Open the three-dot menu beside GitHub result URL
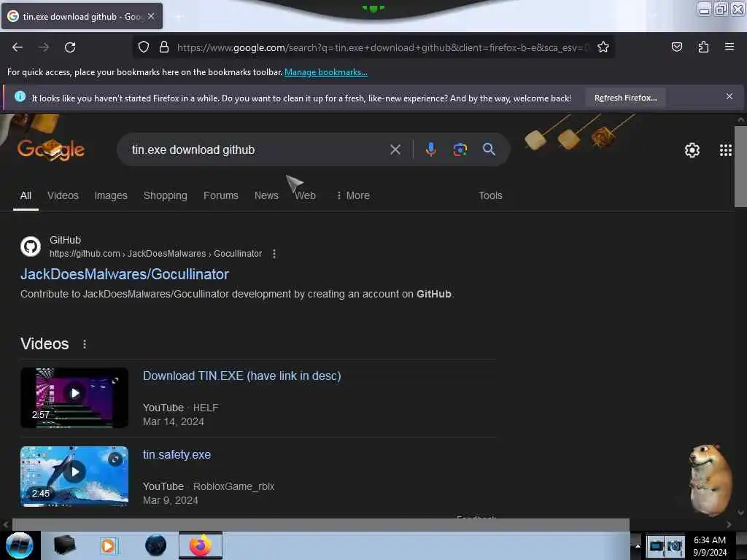 pos(274,254)
